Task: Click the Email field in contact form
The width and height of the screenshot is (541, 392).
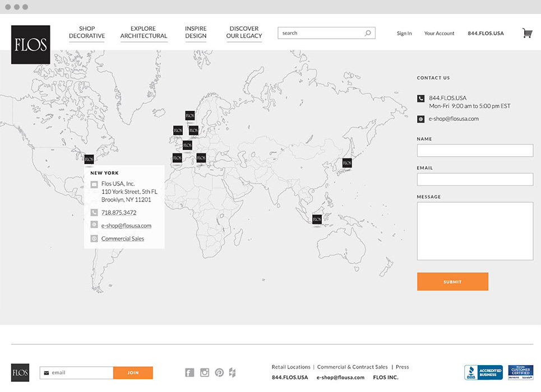Action: pyautogui.click(x=475, y=180)
